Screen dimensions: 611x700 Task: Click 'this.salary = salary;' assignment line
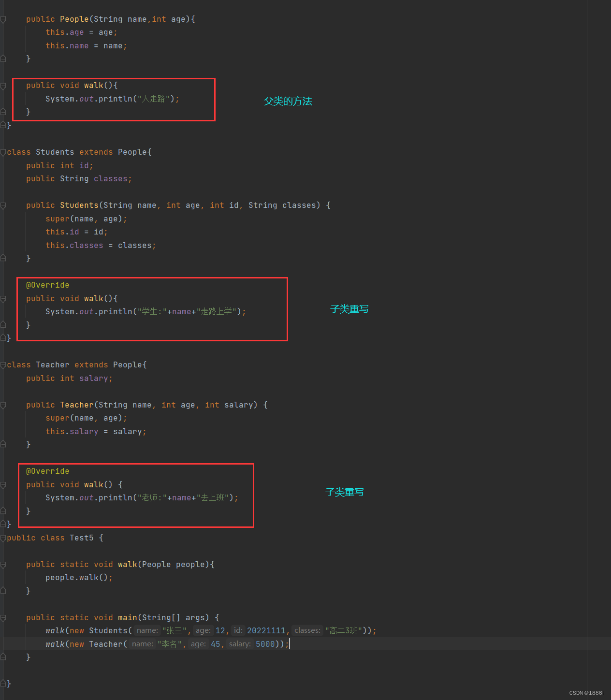point(96,432)
